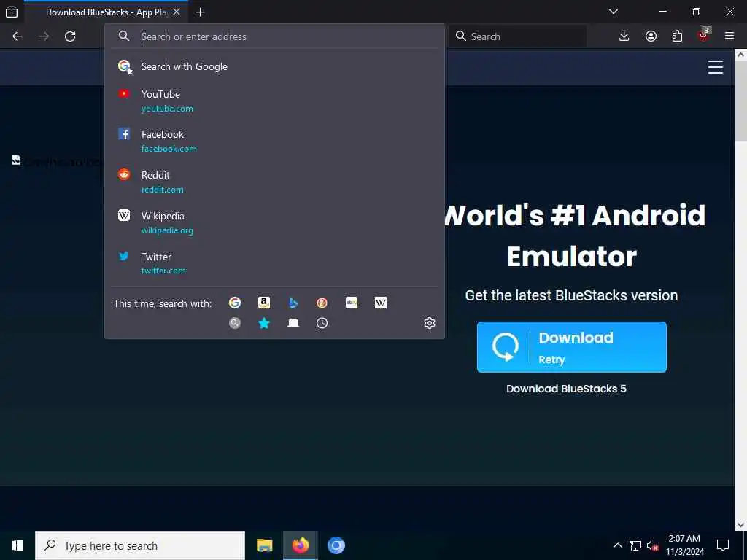The image size is (747, 560).
Task: Search this time with Wikipedia icon
Action: [x=381, y=303]
